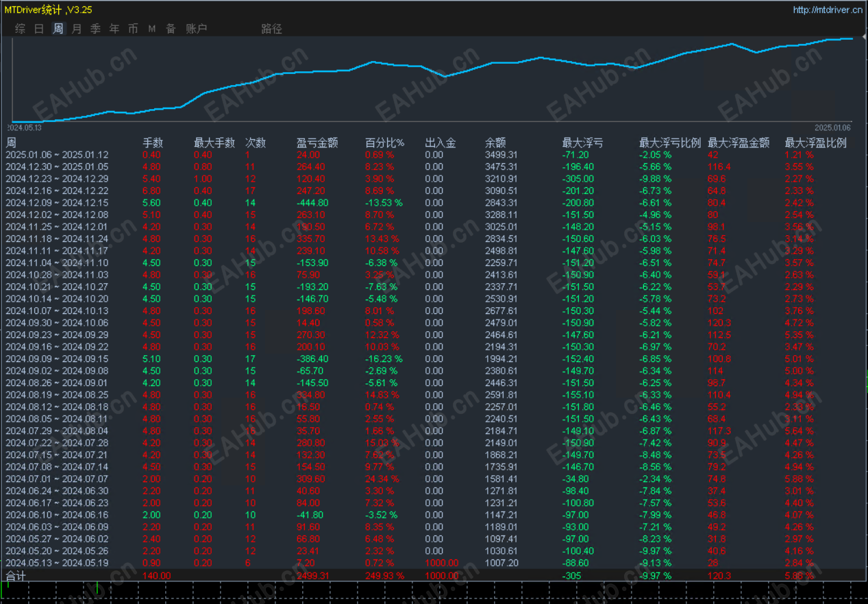Click the 最大浮亏比例 column header
The width and height of the screenshot is (868, 604).
pos(670,143)
